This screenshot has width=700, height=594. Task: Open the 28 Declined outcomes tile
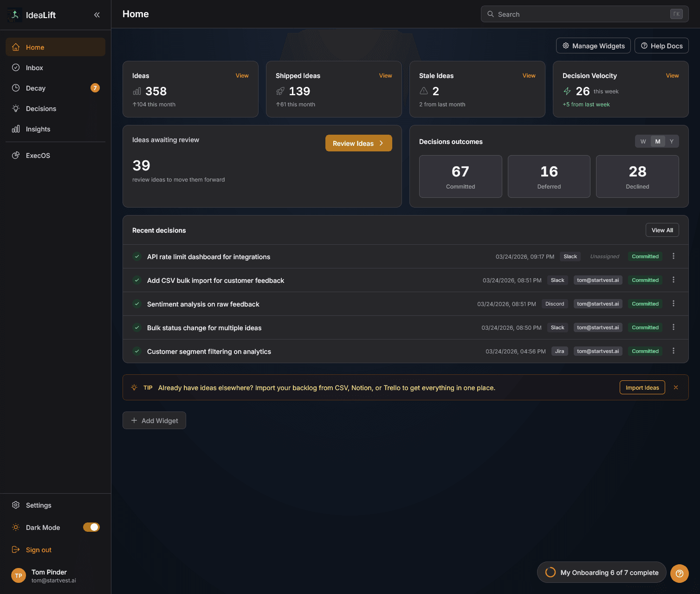[637, 176]
